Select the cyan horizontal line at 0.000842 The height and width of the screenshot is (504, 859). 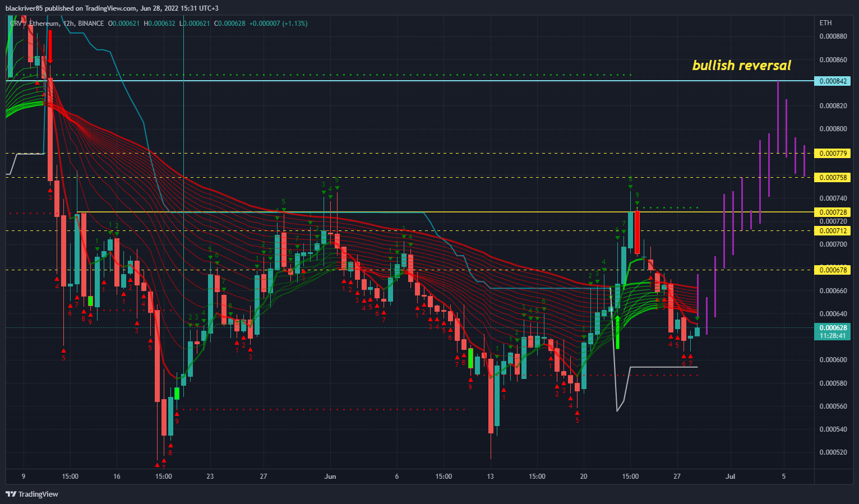point(409,81)
